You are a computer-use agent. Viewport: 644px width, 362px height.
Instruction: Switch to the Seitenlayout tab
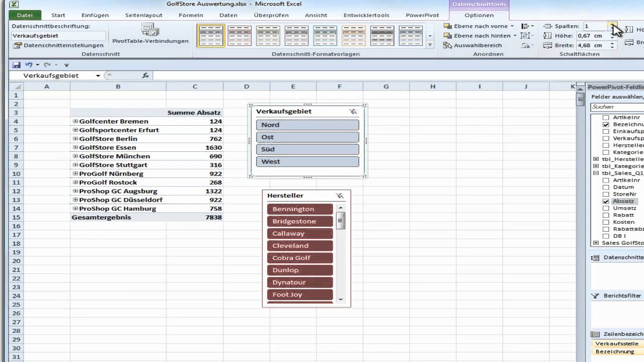click(x=144, y=15)
